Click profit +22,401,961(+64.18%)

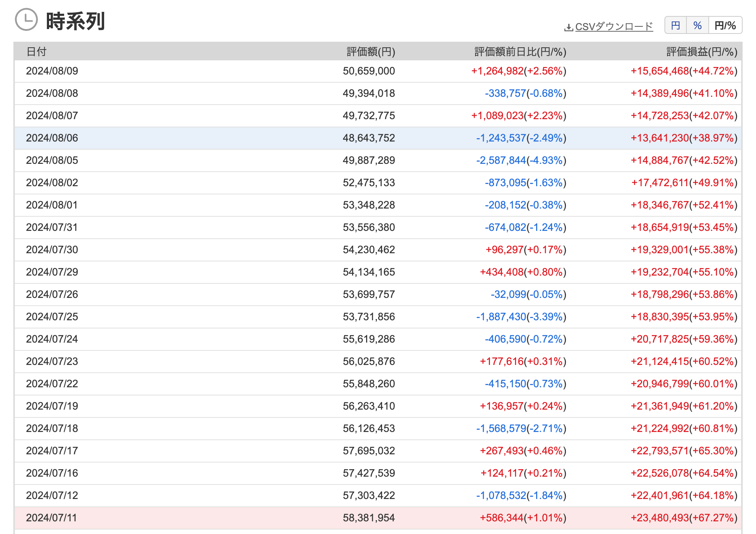click(x=684, y=495)
